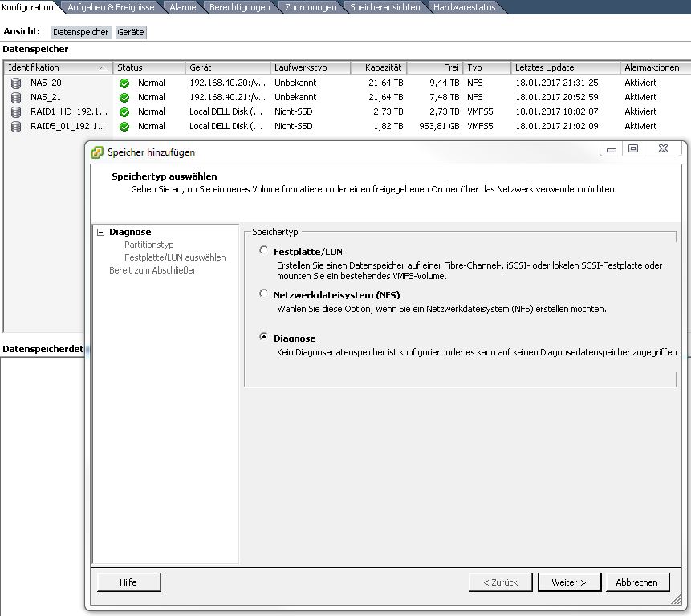Screen dimensions: 691x616
Task: Click the Weiter > button
Action: tap(569, 582)
